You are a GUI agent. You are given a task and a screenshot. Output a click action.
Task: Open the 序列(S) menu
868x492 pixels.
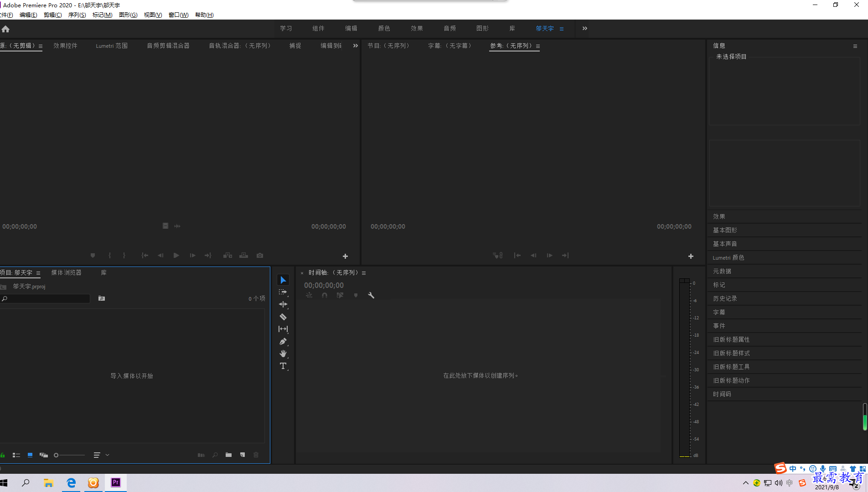[77, 15]
